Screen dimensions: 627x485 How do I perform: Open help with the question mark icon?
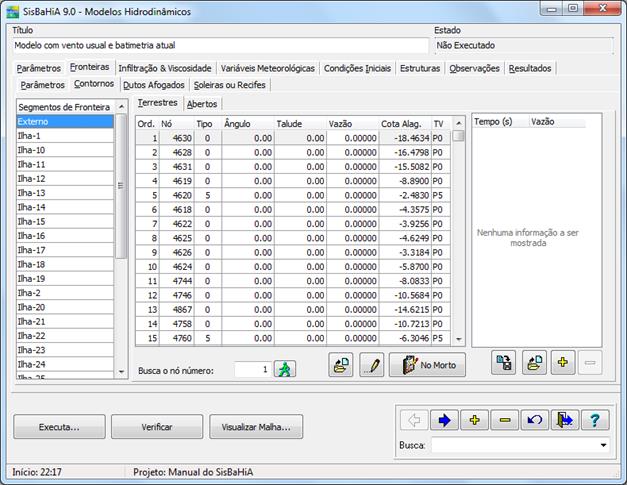click(595, 420)
